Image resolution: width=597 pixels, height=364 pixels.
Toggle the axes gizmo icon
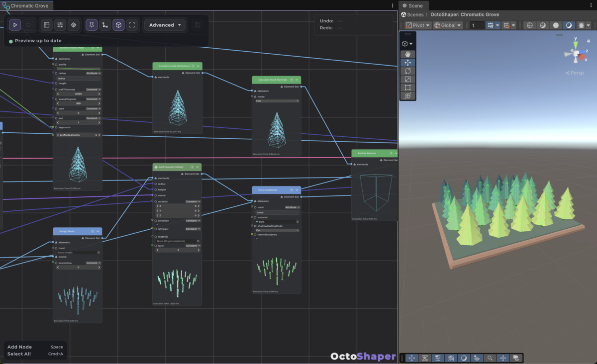point(105,25)
